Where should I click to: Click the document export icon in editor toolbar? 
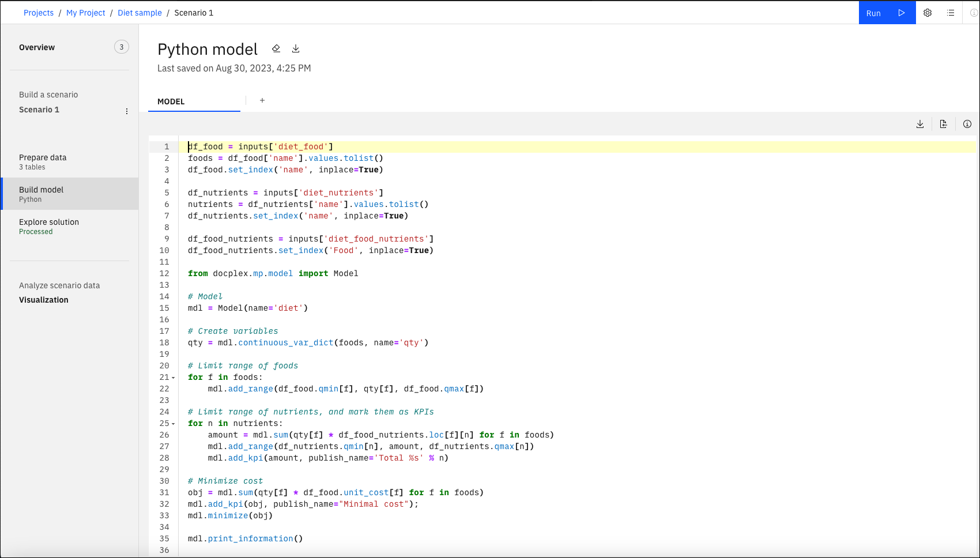click(943, 124)
